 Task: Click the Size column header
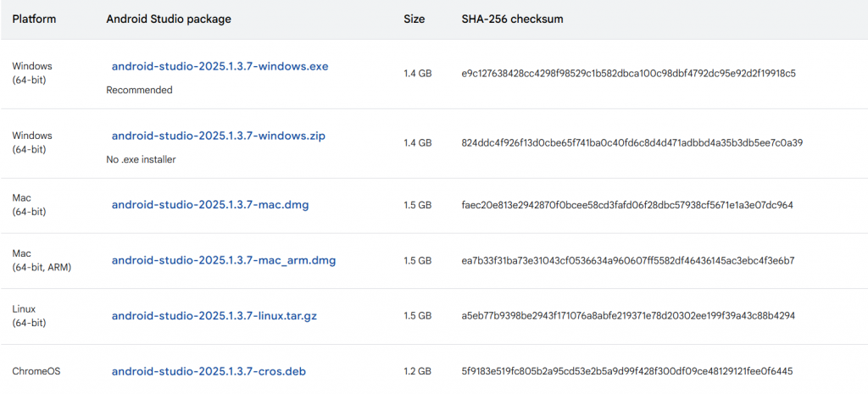tap(414, 19)
